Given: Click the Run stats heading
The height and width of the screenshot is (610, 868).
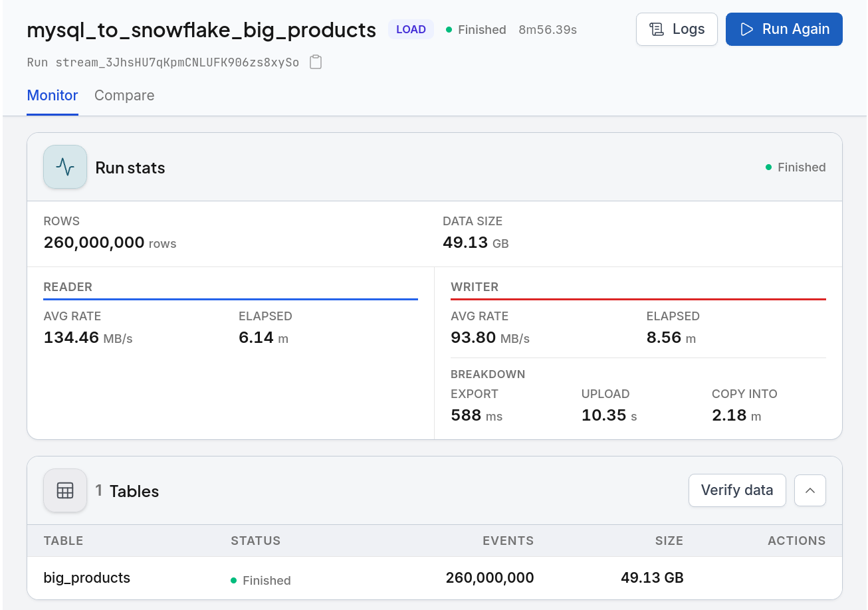Looking at the screenshot, I should (x=130, y=167).
